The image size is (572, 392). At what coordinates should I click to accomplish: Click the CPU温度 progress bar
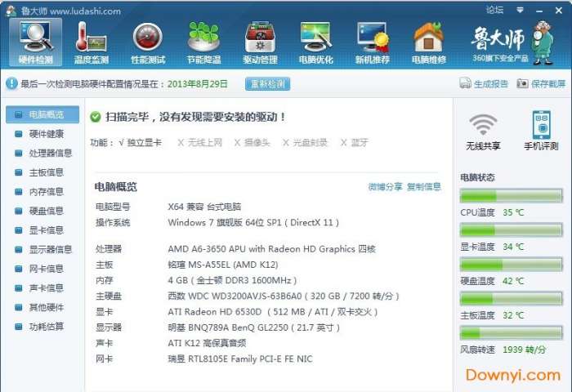511,196
